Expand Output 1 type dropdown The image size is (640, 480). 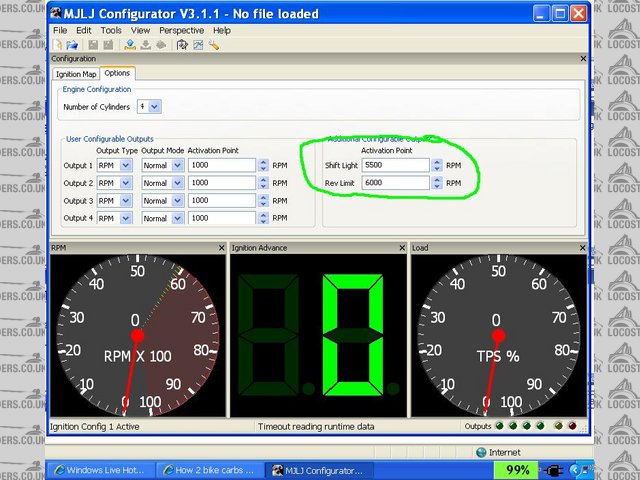127,165
